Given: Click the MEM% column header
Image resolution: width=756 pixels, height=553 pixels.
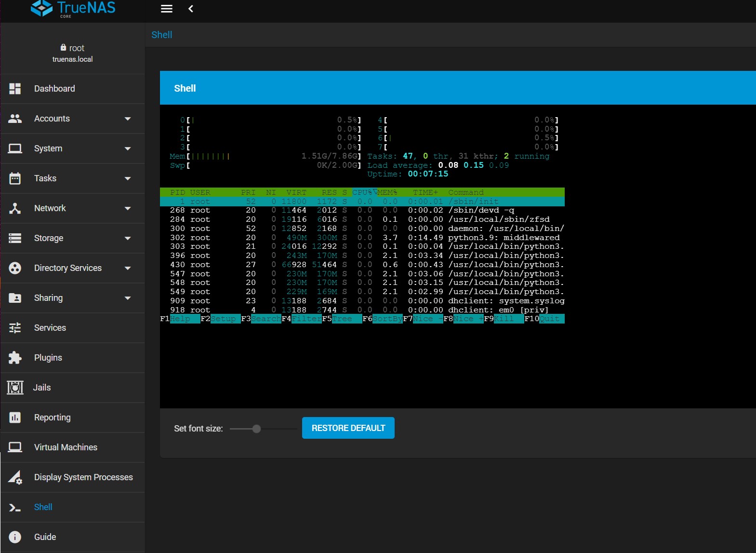Looking at the screenshot, I should click(x=387, y=192).
